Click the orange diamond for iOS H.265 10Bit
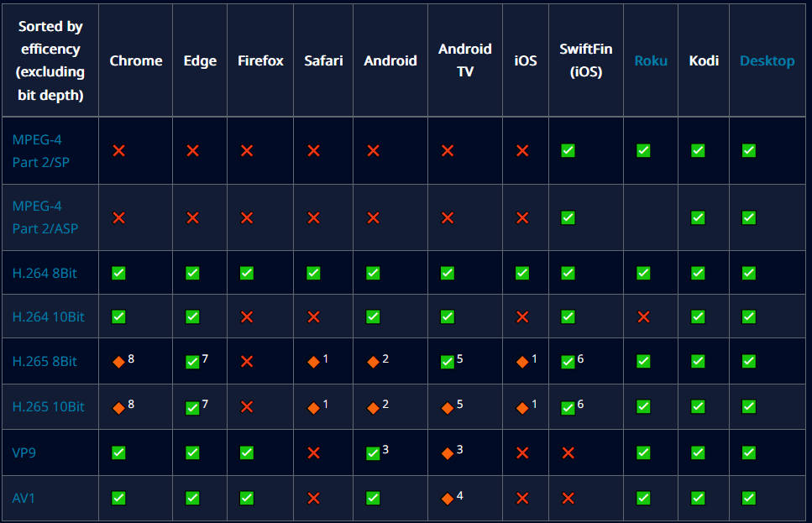The width and height of the screenshot is (812, 523). click(521, 407)
